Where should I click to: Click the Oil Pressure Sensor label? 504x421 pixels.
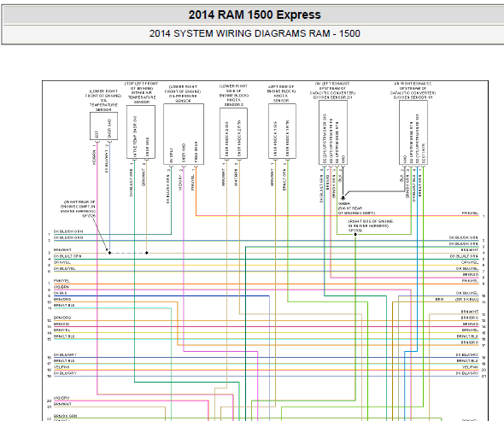[183, 94]
